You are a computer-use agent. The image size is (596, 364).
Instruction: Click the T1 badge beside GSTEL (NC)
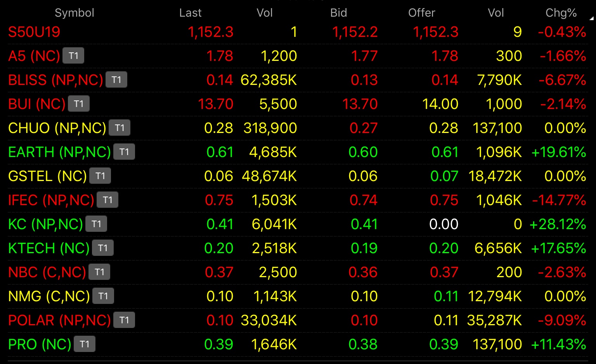pyautogui.click(x=100, y=176)
